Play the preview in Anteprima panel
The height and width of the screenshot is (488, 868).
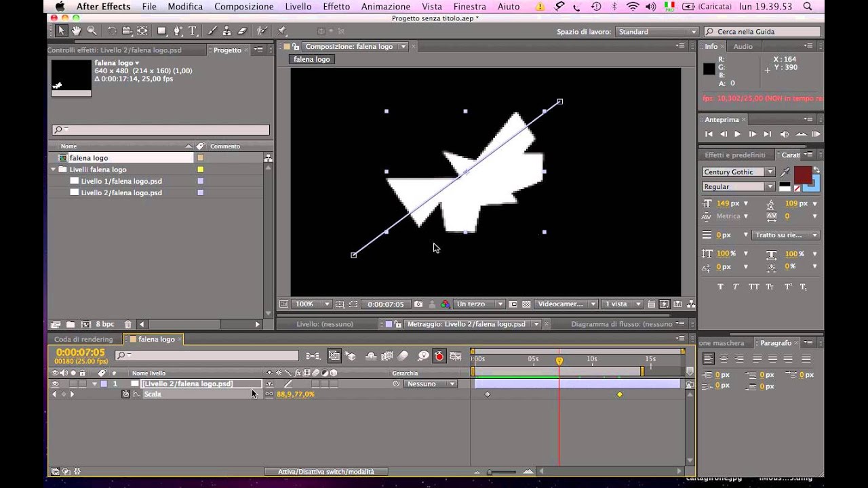(x=738, y=134)
